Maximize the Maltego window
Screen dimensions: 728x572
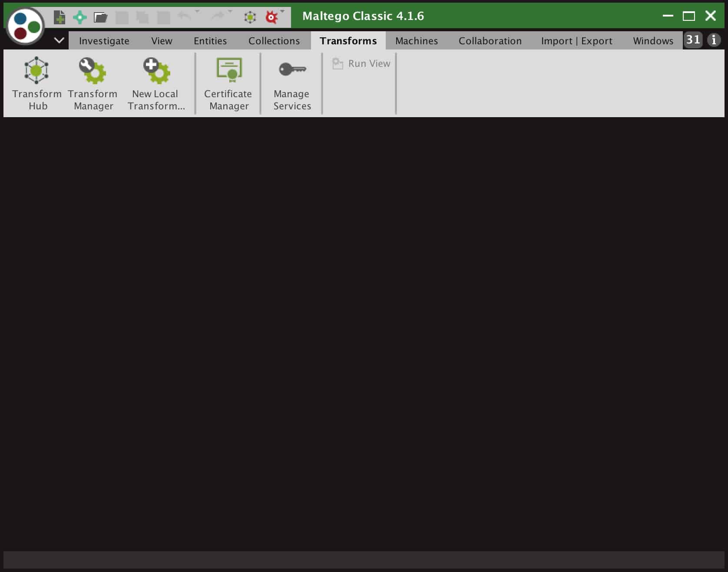pos(689,16)
